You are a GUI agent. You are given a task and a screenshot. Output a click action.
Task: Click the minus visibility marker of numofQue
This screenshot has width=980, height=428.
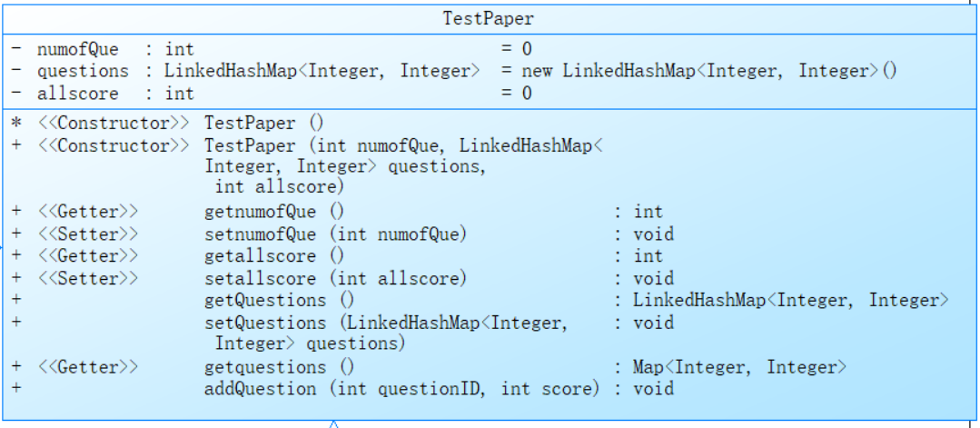tap(17, 48)
